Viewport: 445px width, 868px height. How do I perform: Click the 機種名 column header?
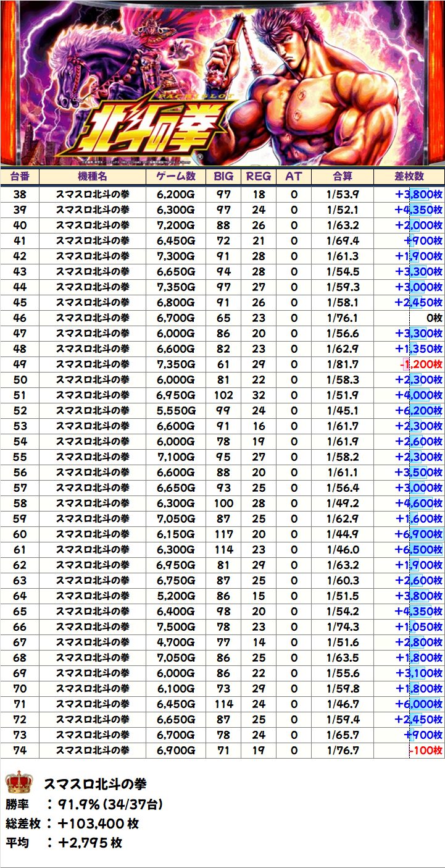coord(93,176)
